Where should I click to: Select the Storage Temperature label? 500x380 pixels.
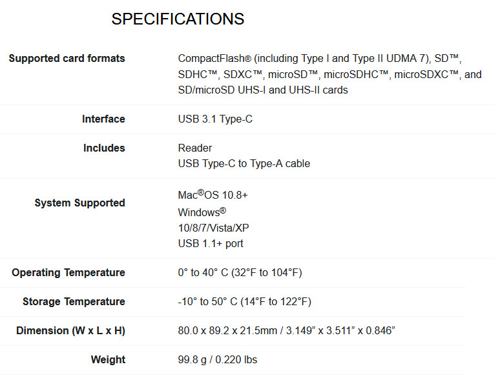(74, 302)
